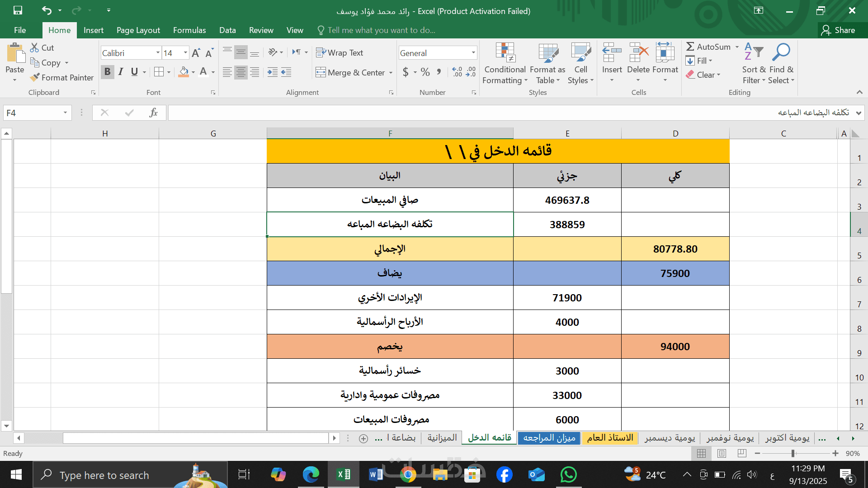Viewport: 868px width, 488px height.
Task: Toggle Bold formatting button
Action: pyautogui.click(x=107, y=72)
